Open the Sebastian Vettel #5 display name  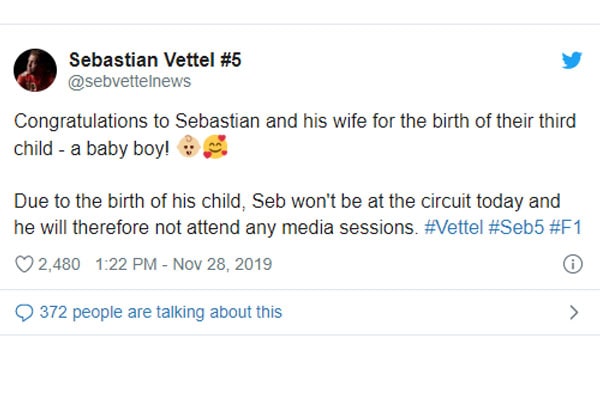tap(155, 60)
